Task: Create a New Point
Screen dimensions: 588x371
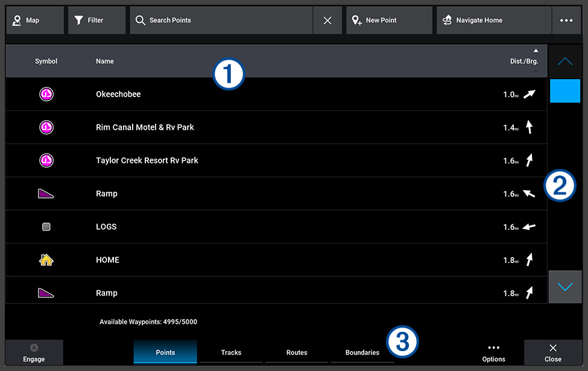Action: pyautogui.click(x=389, y=21)
